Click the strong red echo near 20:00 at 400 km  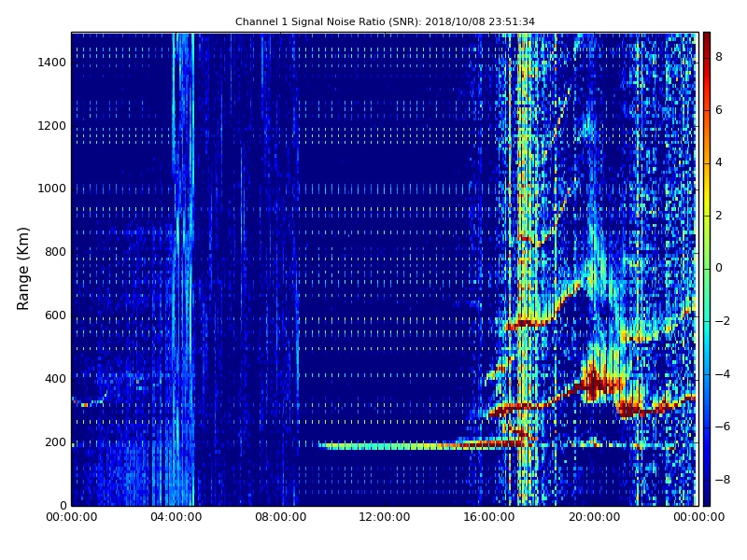[593, 383]
